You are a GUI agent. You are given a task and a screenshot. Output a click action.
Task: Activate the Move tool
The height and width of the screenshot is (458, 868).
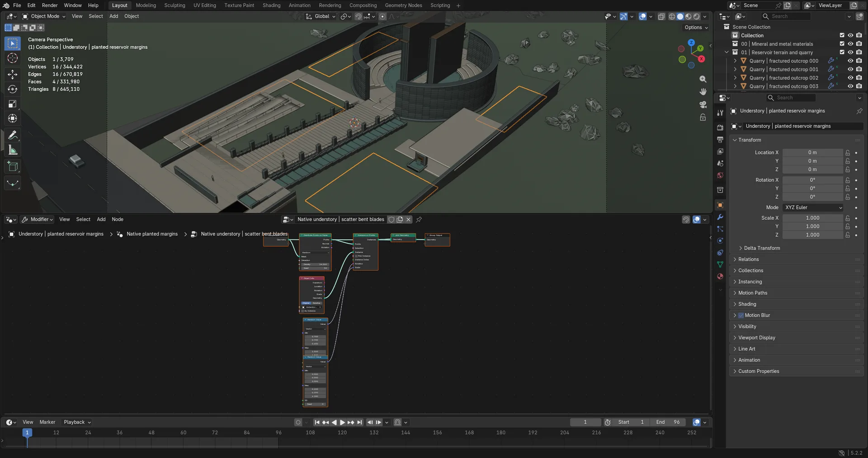13,74
